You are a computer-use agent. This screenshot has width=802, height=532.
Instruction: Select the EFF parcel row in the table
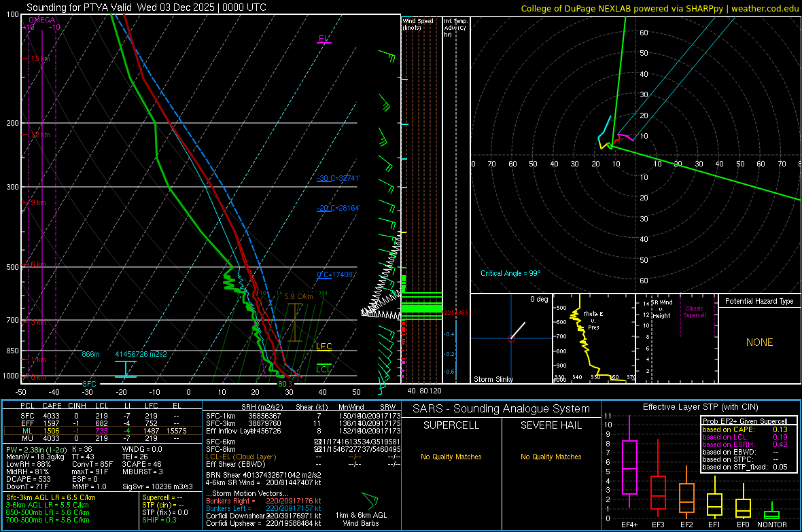pyautogui.click(x=101, y=423)
